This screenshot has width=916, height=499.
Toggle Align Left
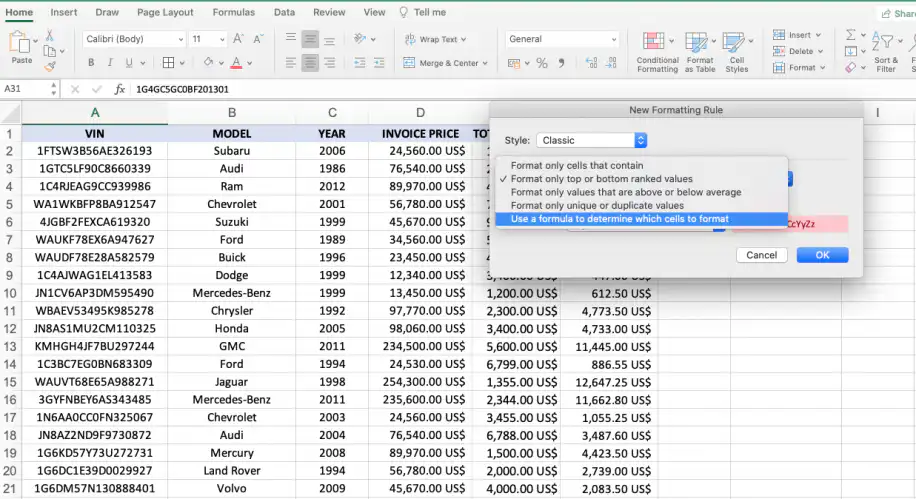click(x=290, y=63)
